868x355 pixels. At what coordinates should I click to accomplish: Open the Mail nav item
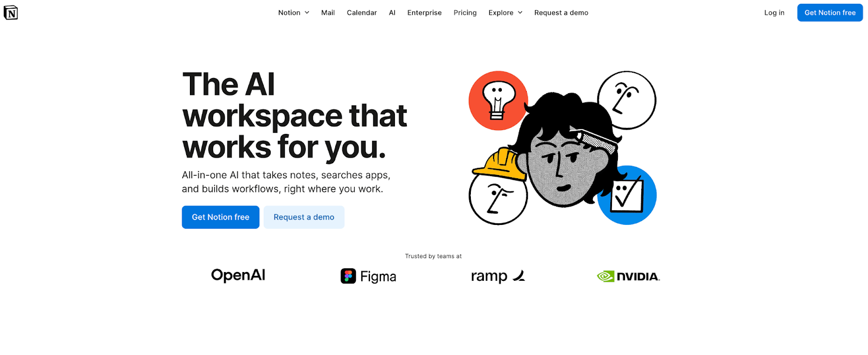click(x=328, y=12)
